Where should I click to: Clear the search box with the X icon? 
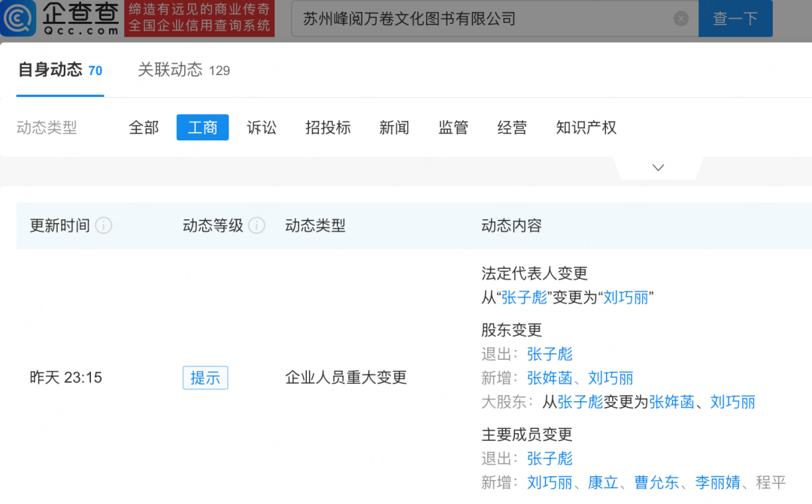pyautogui.click(x=681, y=19)
